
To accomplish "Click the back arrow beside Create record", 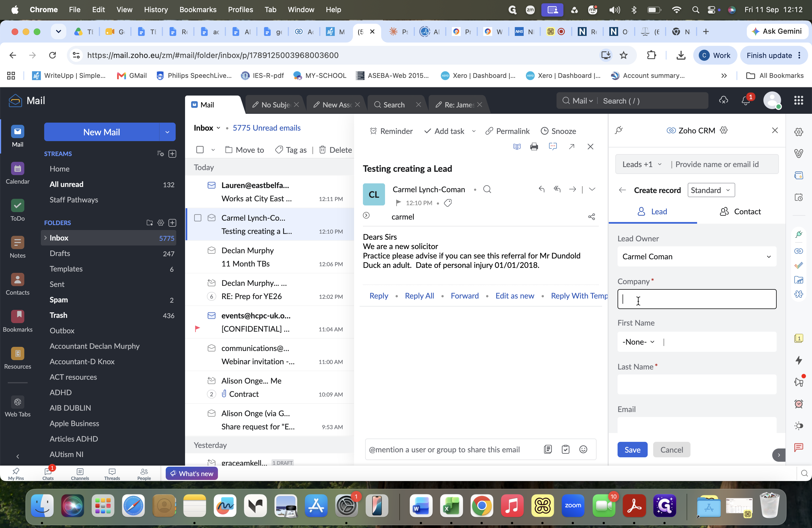I will click(622, 190).
